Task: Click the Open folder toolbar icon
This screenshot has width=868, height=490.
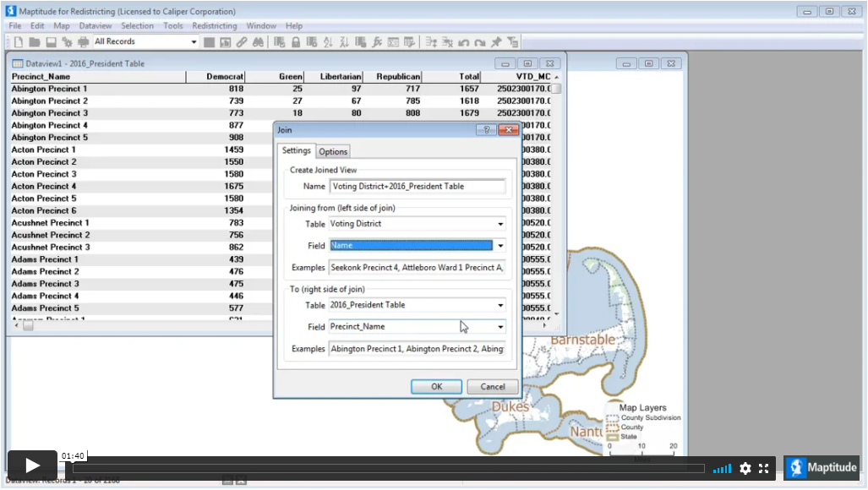Action: click(x=35, y=41)
